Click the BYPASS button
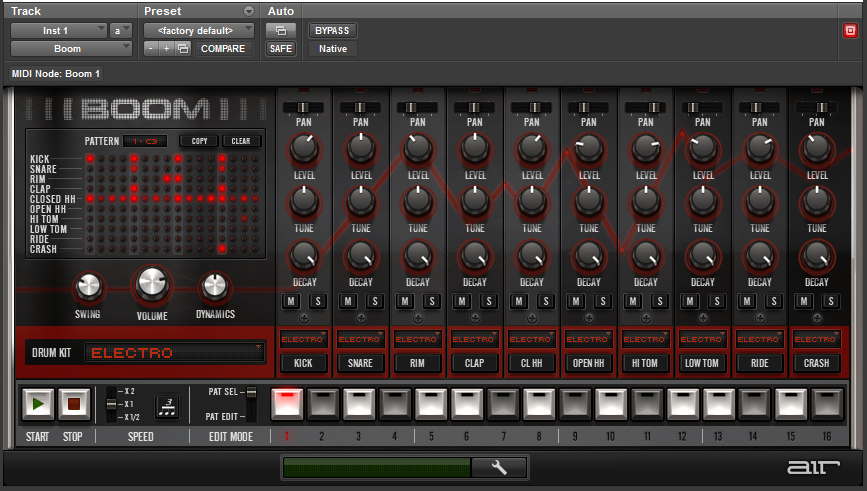The image size is (867, 491). (332, 30)
